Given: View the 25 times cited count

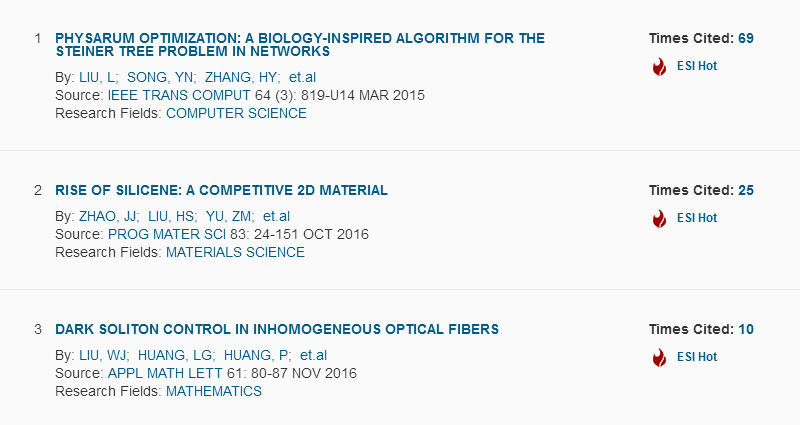Looking at the screenshot, I should point(746,190).
